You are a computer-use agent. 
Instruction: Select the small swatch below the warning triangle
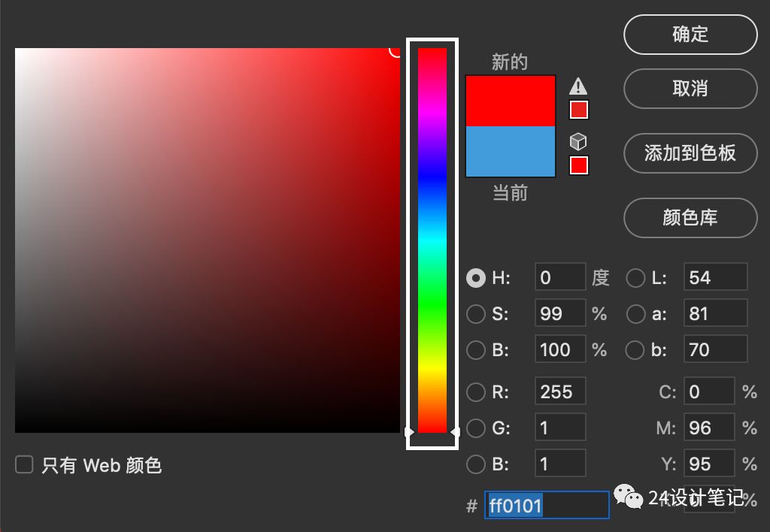tap(578, 110)
